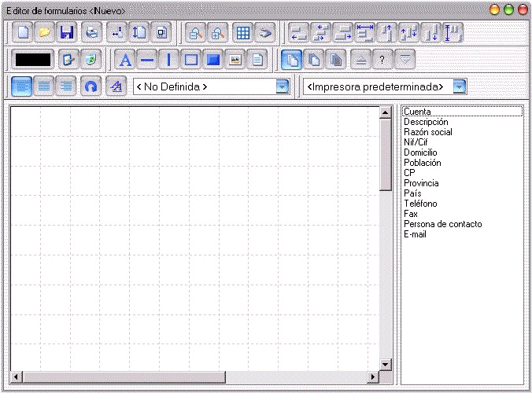
Task: Select the text tool letter A icon
Action: [125, 60]
